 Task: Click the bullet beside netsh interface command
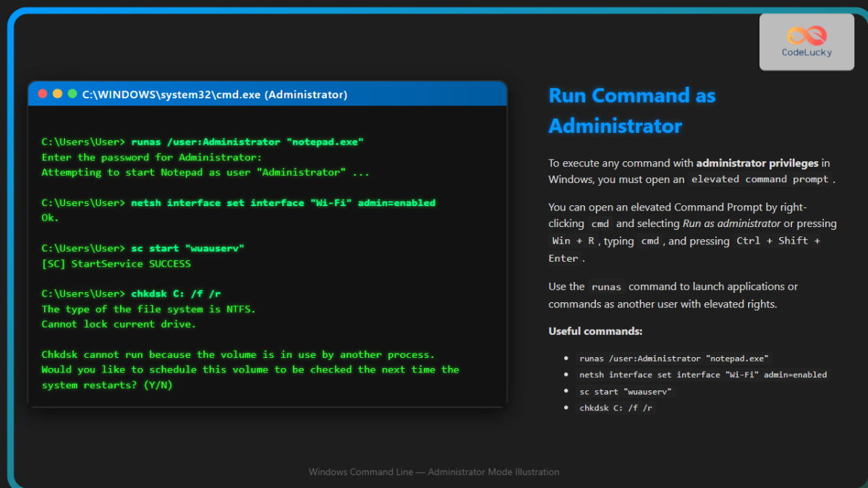pos(568,374)
